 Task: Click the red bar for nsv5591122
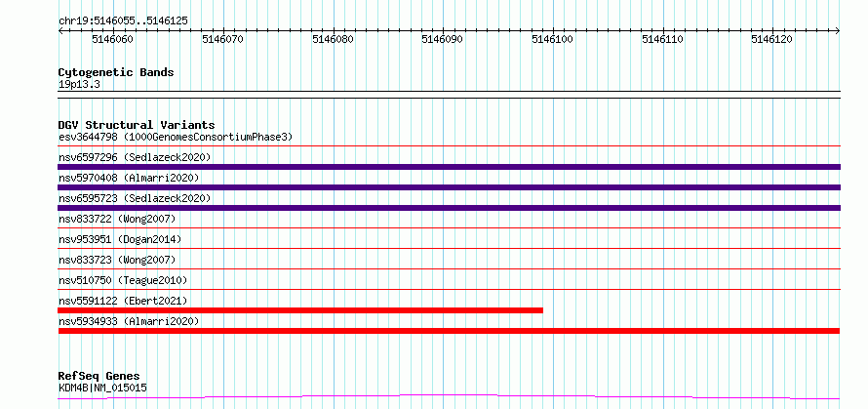coord(300,310)
